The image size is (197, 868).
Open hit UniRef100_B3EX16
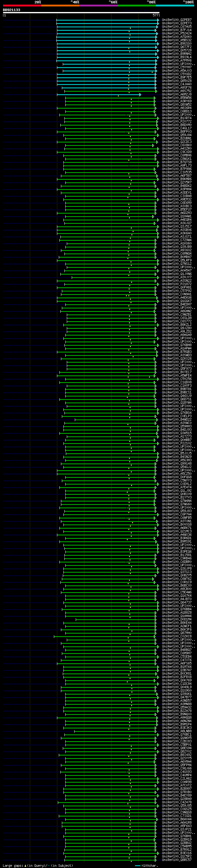(x=177, y=854)
